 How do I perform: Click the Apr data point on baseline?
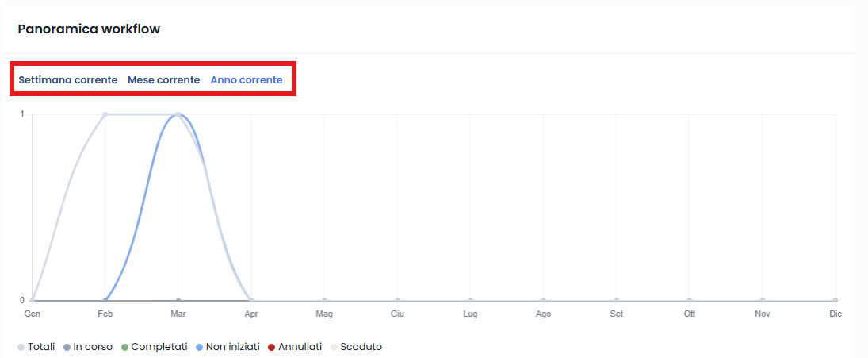pos(251,301)
